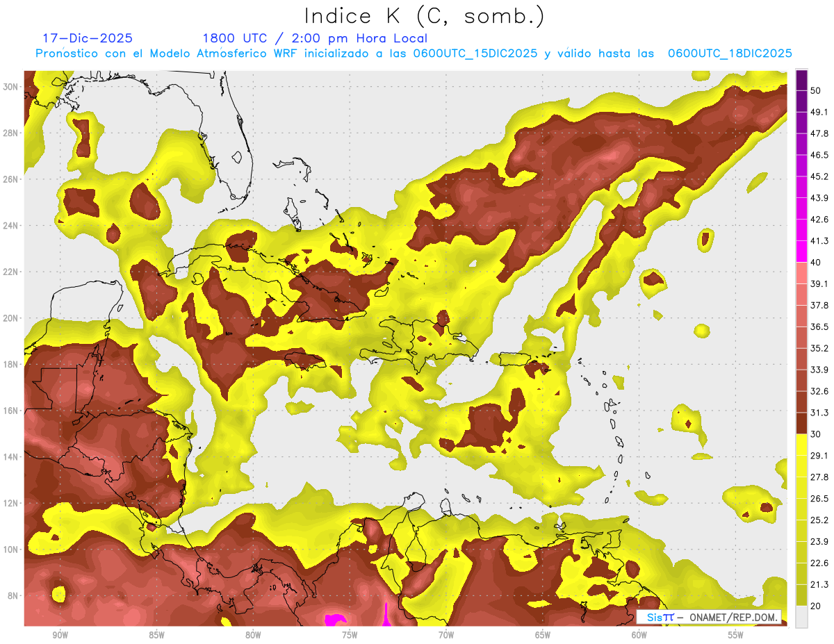Viewport: 834px width, 644px height.
Task: Click the bright yellow swatch between 29.1 and 30
Action: (801, 445)
